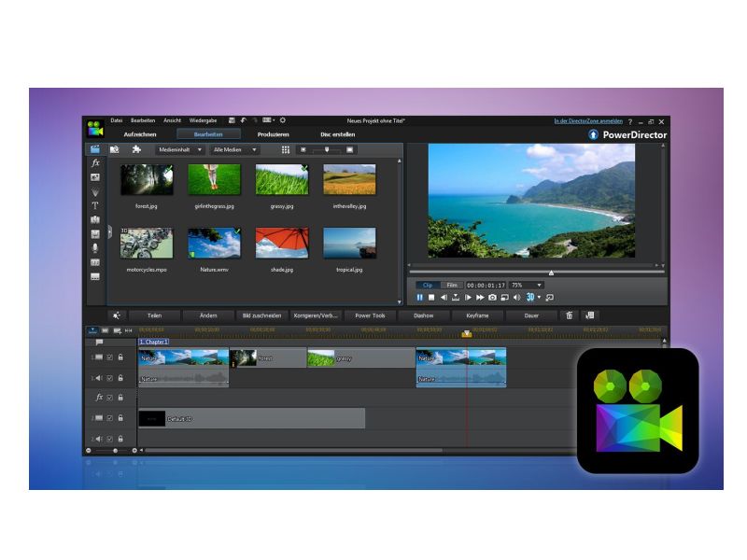Open the PiP Objects Room icon
The width and height of the screenshot is (747, 560).
point(95,177)
